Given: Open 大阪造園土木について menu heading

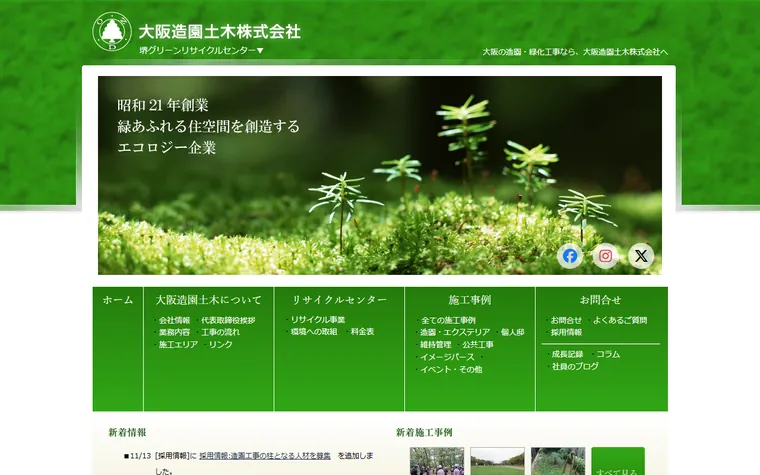Looking at the screenshot, I should [208, 300].
